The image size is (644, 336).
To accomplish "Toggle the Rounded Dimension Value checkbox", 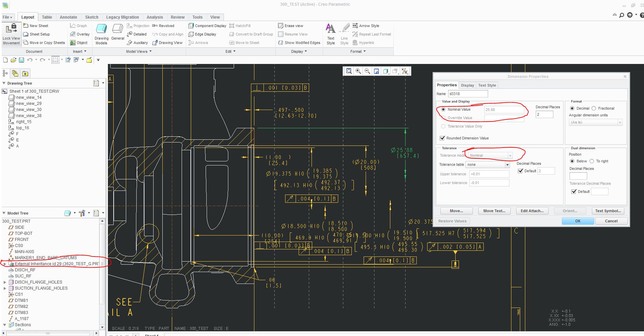I will click(x=442, y=138).
